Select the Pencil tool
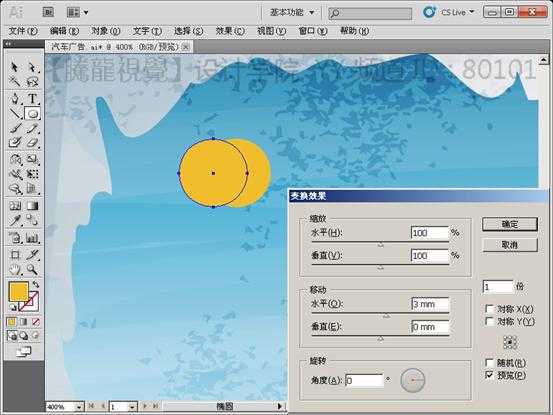The image size is (553, 415). click(32, 128)
